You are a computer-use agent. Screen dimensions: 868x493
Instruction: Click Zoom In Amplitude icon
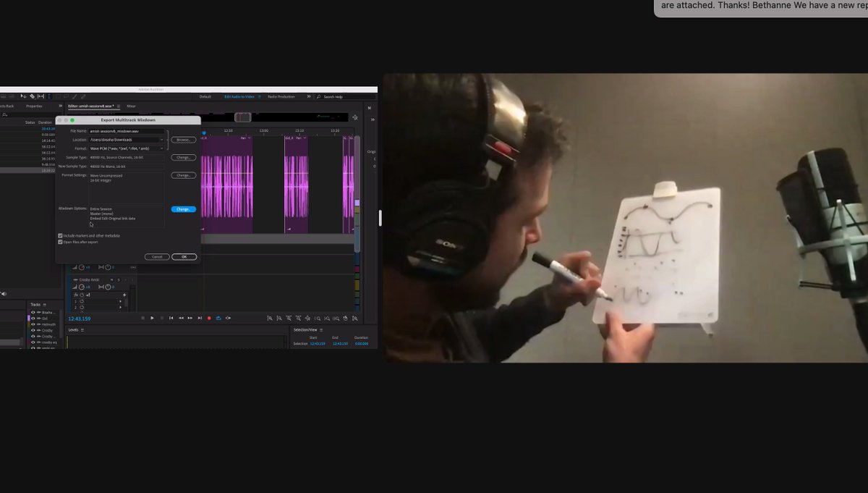click(x=270, y=319)
